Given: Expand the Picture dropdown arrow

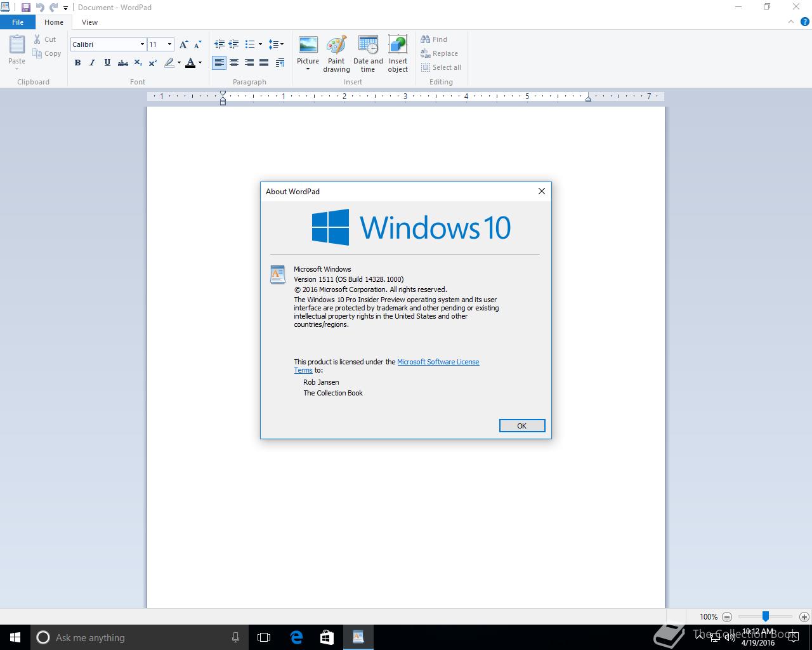Looking at the screenshot, I should (308, 69).
